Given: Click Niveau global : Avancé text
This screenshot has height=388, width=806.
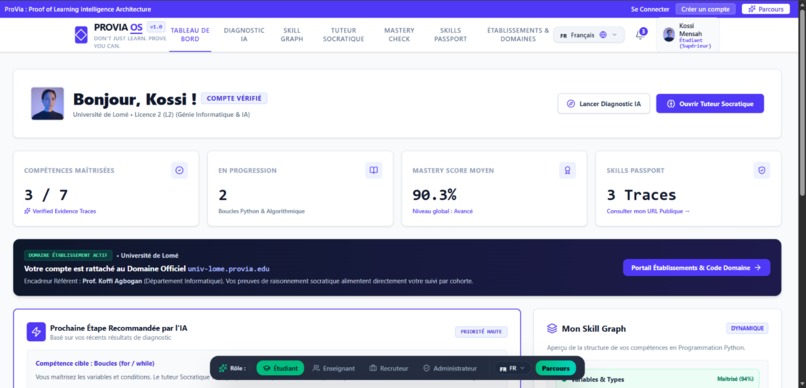Looking at the screenshot, I should click(443, 211).
